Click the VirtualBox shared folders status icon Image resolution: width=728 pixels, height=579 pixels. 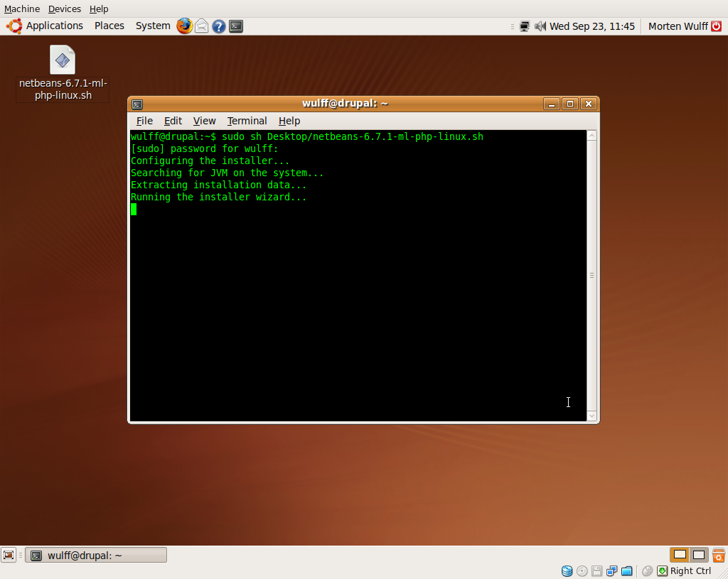627,571
